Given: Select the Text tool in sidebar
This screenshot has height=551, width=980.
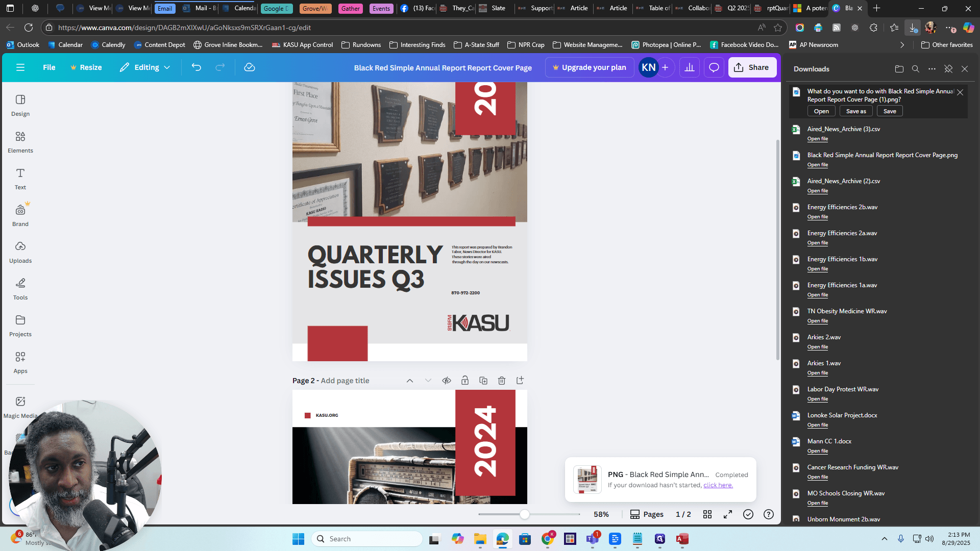Looking at the screenshot, I should (x=20, y=179).
